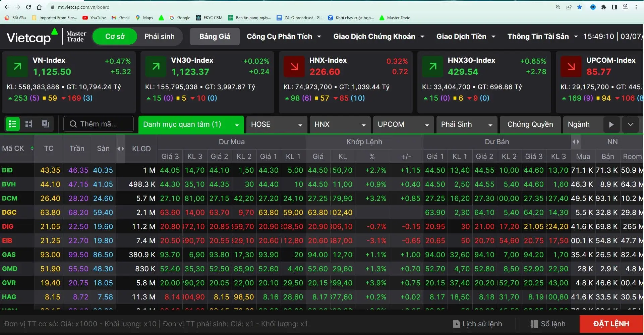Toggle Trần/Sàn column arrows

[121, 149]
